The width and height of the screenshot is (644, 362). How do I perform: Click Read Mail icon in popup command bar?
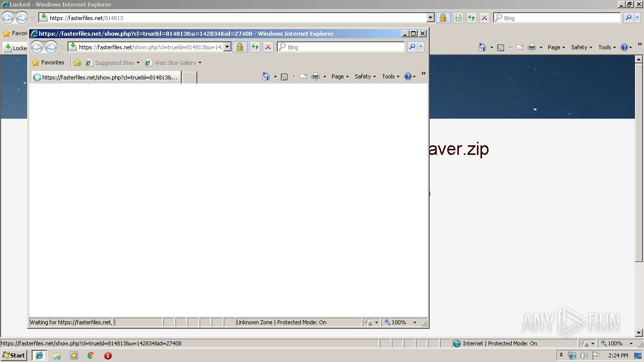tap(303, 76)
